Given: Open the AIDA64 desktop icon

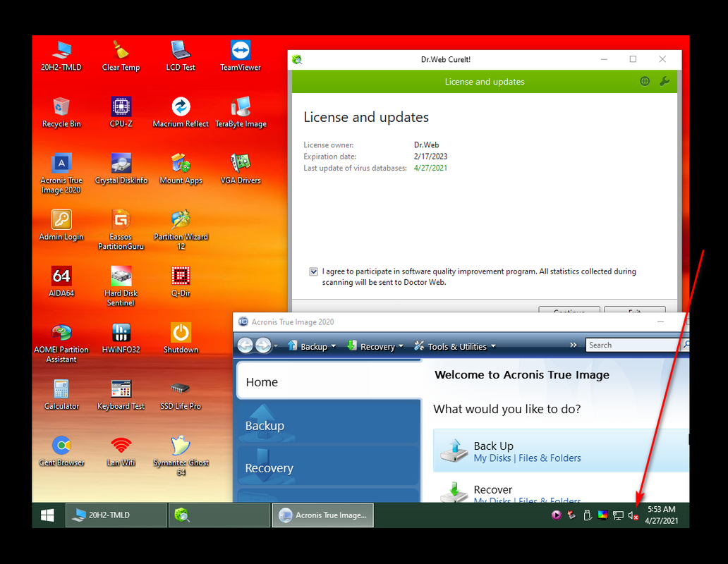Looking at the screenshot, I should click(x=61, y=282).
